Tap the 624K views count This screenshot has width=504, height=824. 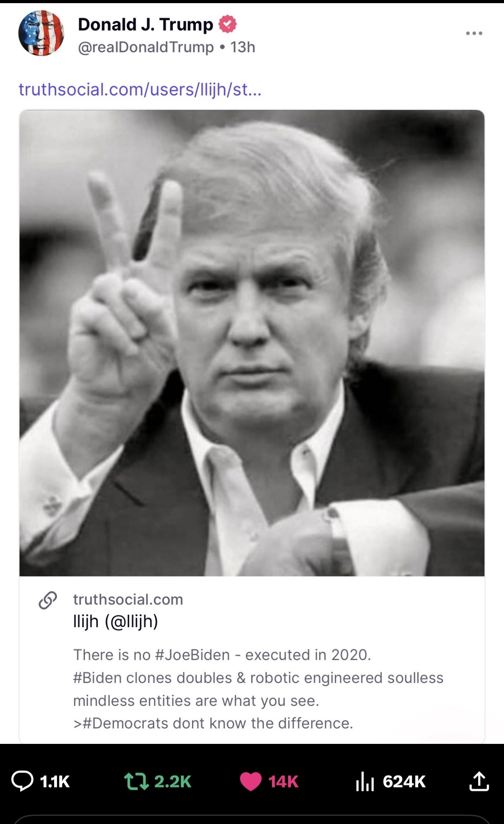404,781
